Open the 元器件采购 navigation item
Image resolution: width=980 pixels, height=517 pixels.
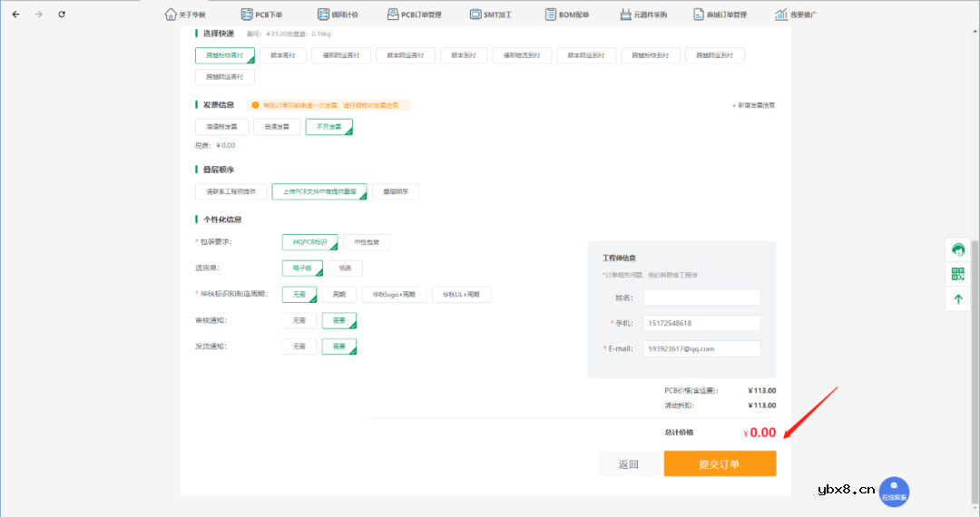pyautogui.click(x=643, y=15)
